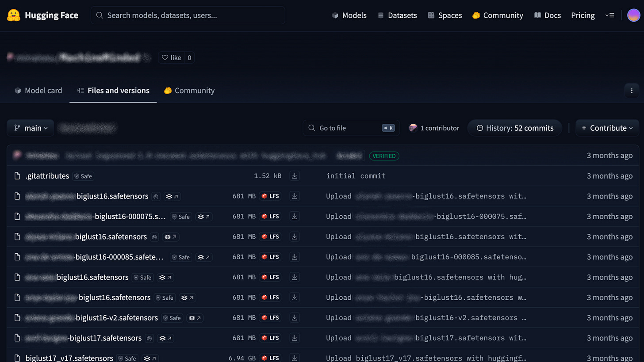Download the .gitattributes file
This screenshot has width=644, height=362.
click(295, 176)
